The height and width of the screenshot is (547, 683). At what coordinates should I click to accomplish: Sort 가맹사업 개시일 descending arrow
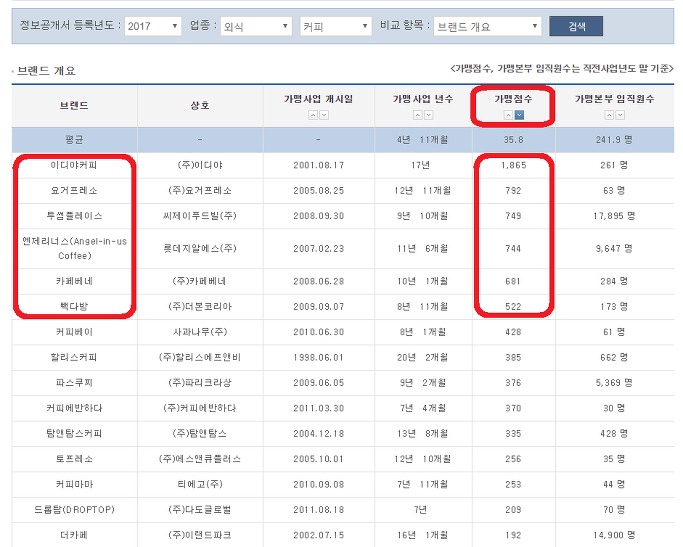pos(324,115)
